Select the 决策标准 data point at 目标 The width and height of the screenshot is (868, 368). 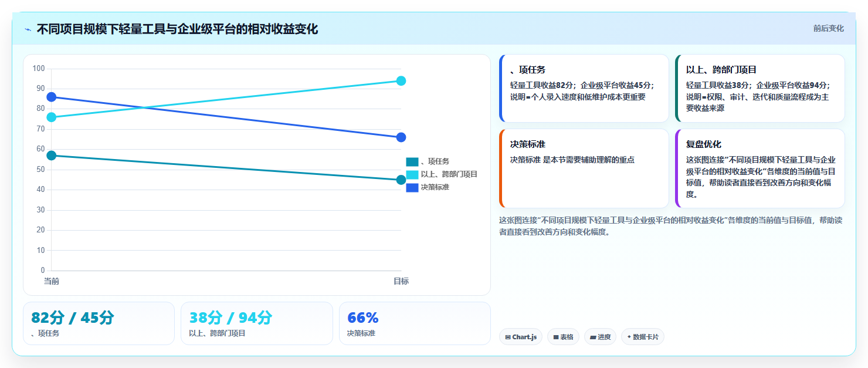click(401, 137)
